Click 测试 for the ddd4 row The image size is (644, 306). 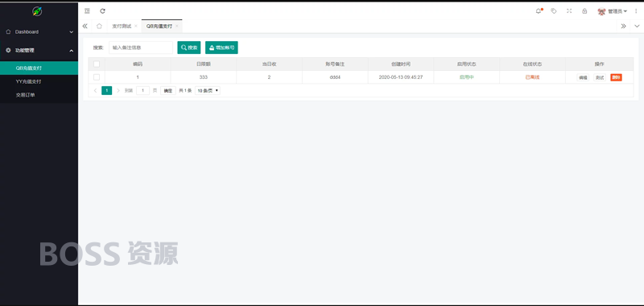[600, 77]
